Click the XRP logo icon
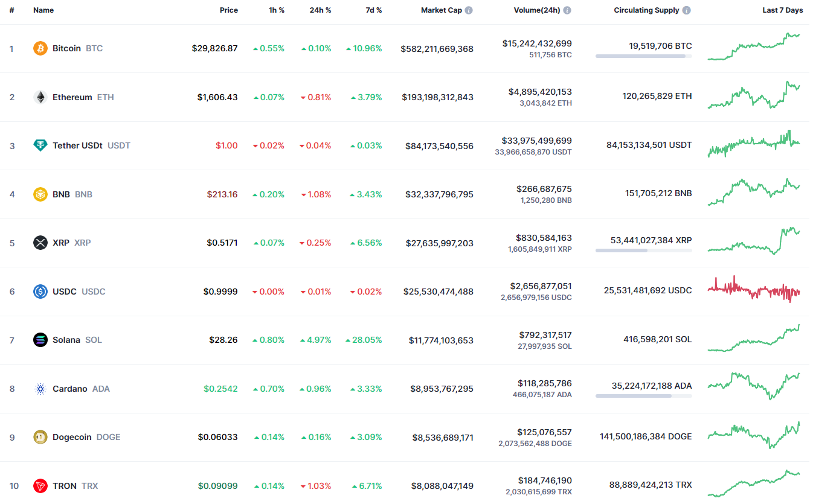Image resolution: width=813 pixels, height=504 pixels. [40, 243]
